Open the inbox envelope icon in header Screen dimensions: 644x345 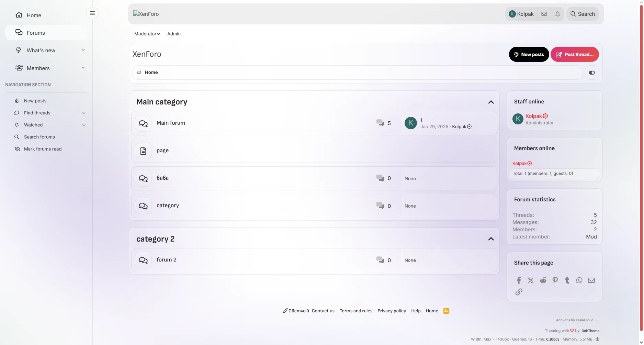coord(544,14)
